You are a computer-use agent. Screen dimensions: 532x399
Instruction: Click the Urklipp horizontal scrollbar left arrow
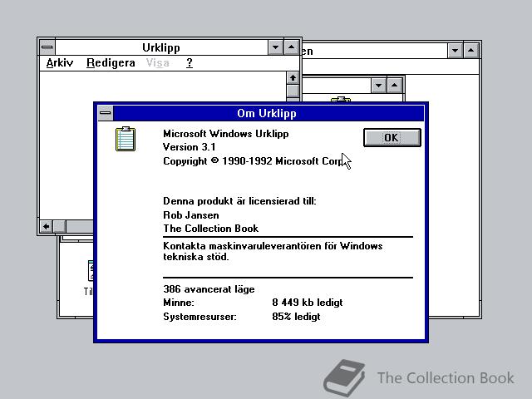pos(47,226)
